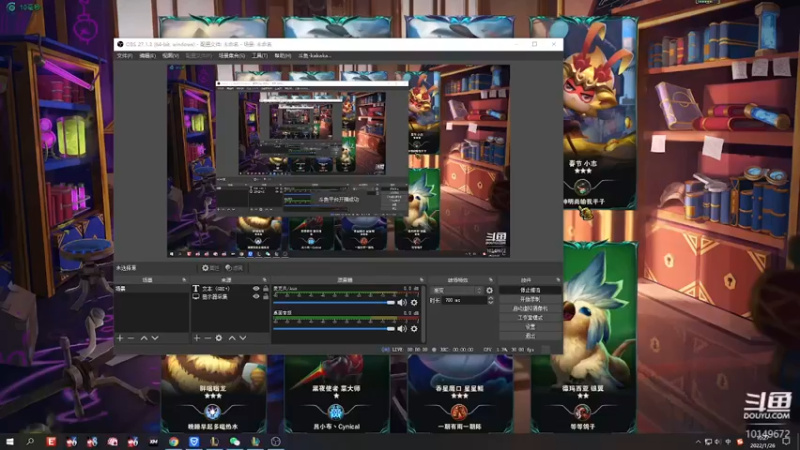Screen dimensions: 800x450
Task: Pop out the Controls dock panel
Action: [558, 280]
